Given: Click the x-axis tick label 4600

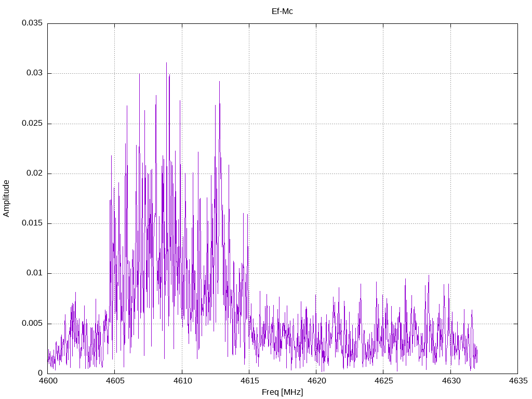Looking at the screenshot, I should [x=48, y=381].
